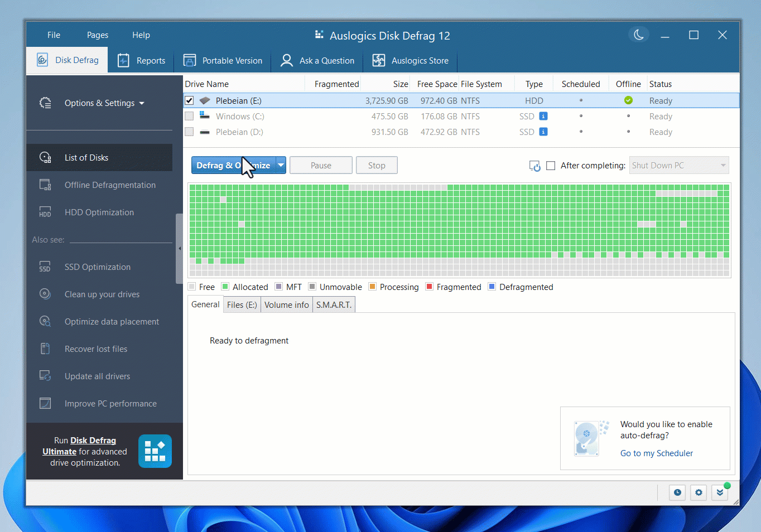The height and width of the screenshot is (532, 761).
Task: Toggle dark mode moon icon
Action: coord(639,35)
